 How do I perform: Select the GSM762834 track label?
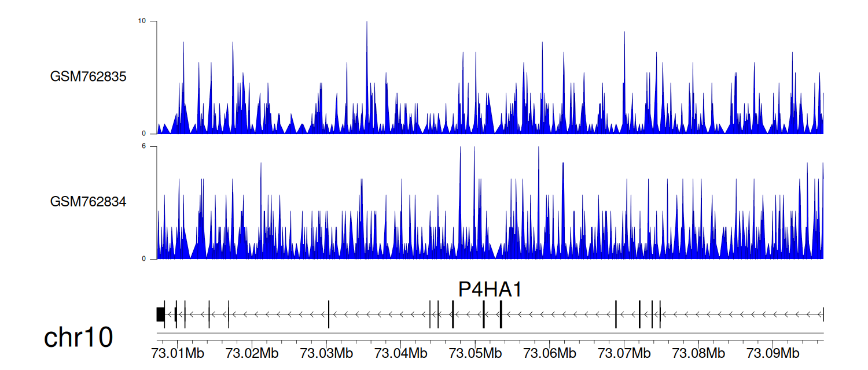88,202
